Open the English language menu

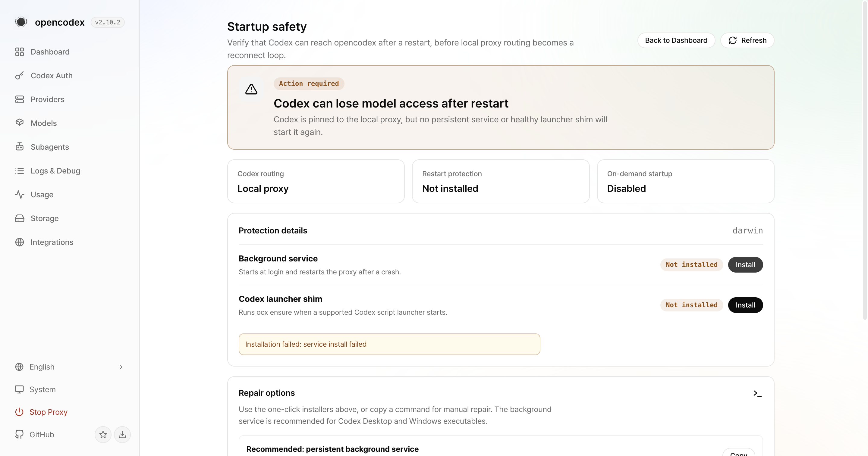click(x=69, y=367)
